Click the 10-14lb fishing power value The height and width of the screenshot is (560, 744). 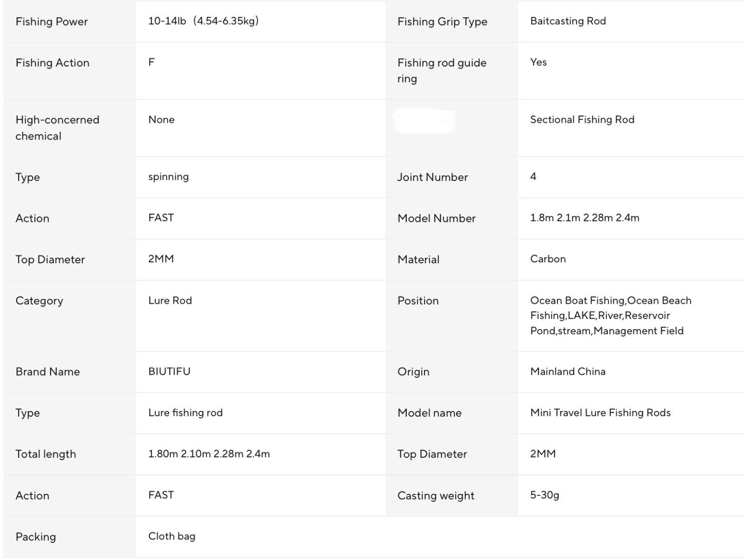(203, 21)
